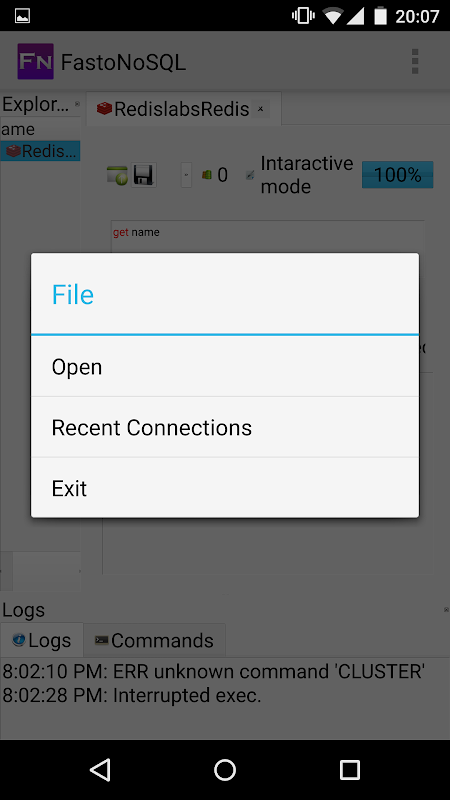Tap the FastoNoSQL app logo

click(36, 61)
